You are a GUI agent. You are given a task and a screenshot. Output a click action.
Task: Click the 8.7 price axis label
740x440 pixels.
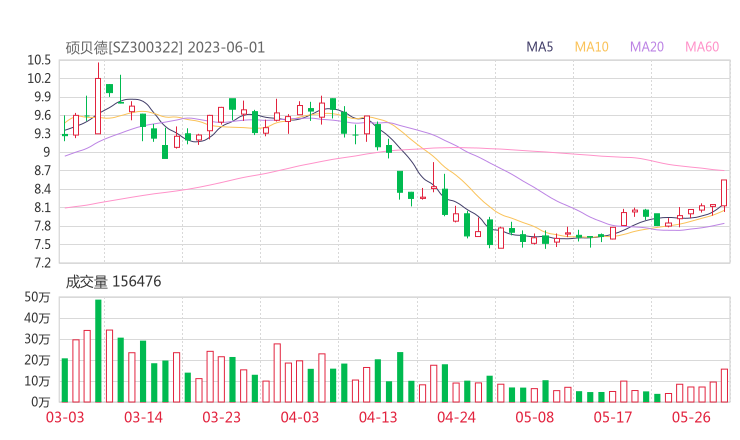42,170
